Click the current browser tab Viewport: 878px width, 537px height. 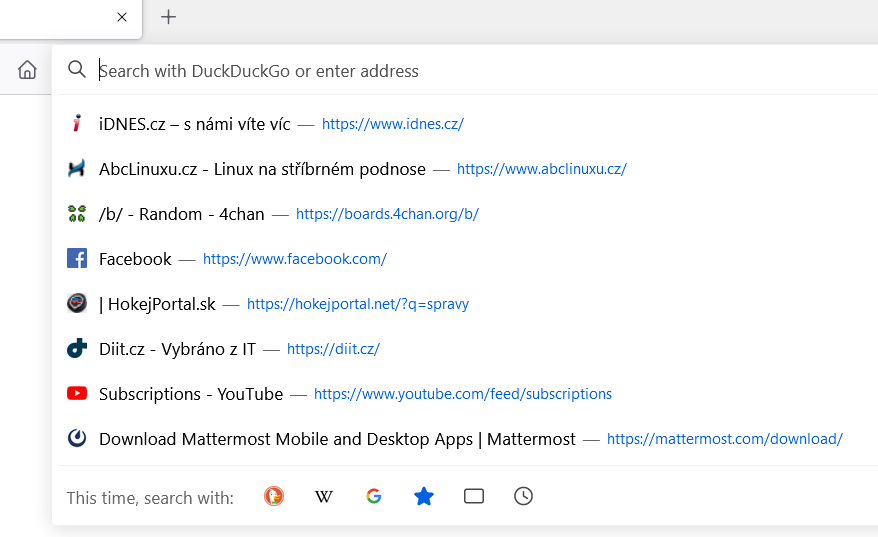coord(70,18)
